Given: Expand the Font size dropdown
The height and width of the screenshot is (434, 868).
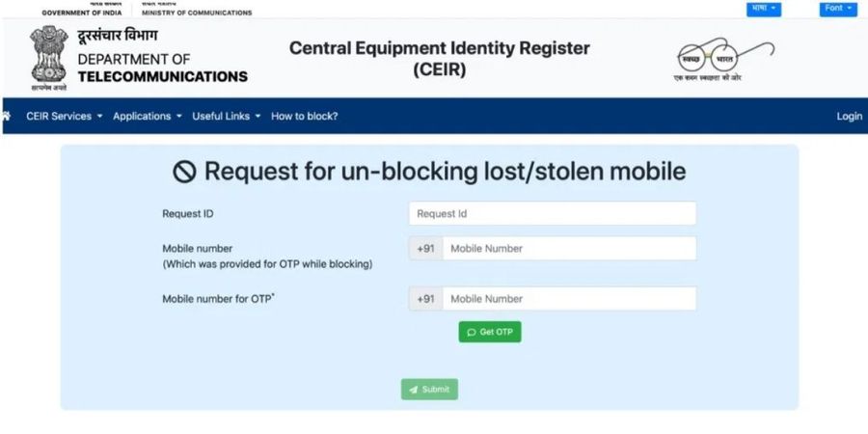Looking at the screenshot, I should tap(838, 9).
